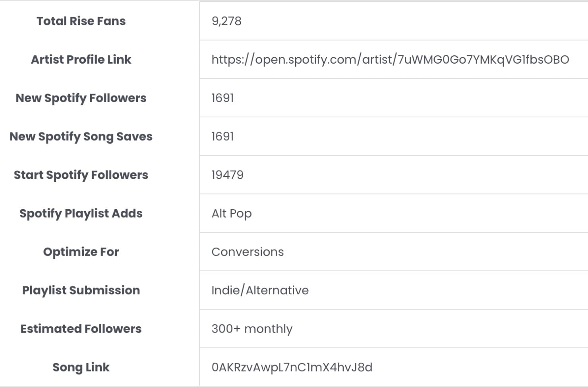Click the Optimize For label
This screenshot has width=588, height=387.
tap(81, 252)
